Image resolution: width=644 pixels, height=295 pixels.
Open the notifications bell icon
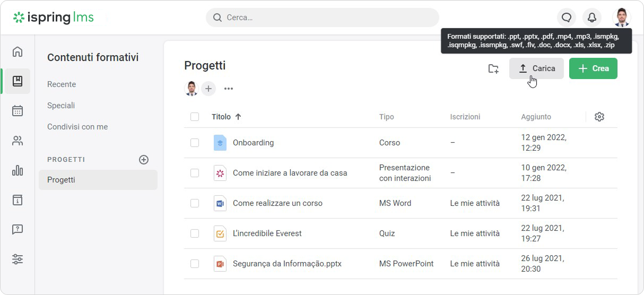(592, 18)
